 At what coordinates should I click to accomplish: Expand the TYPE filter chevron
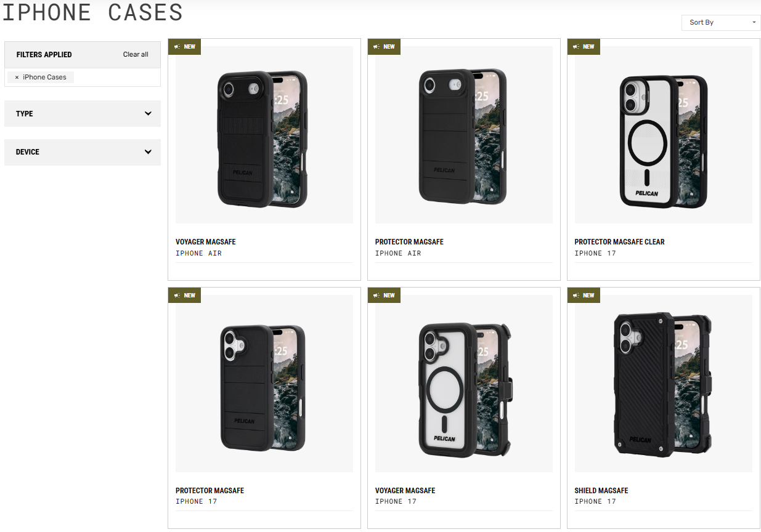(148, 113)
